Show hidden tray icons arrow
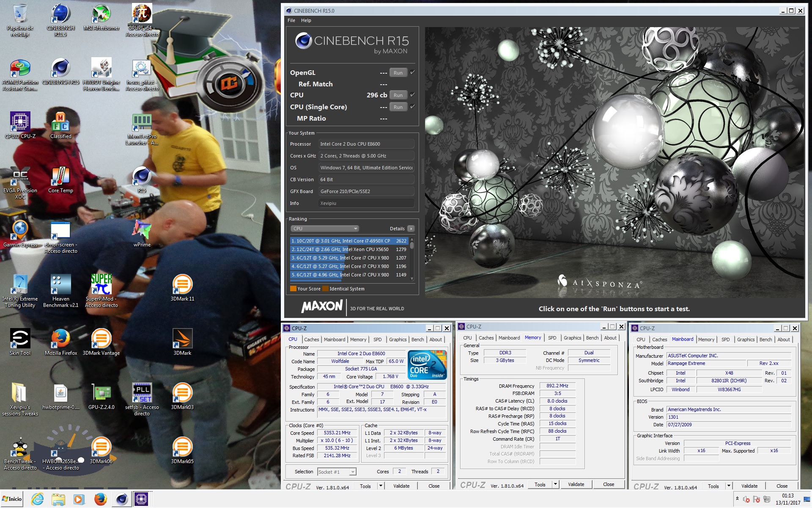The width and height of the screenshot is (812, 508). click(x=737, y=499)
